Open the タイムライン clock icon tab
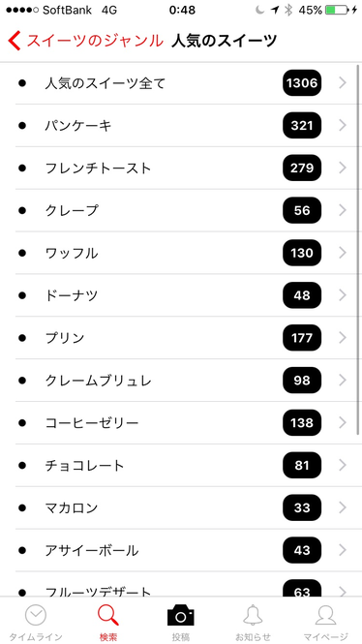 pyautogui.click(x=36, y=615)
